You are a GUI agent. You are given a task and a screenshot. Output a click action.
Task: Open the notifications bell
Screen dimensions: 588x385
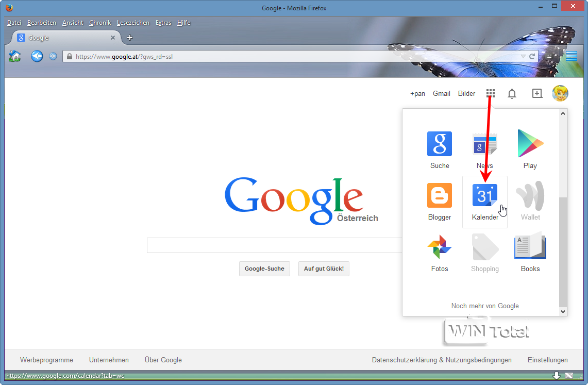512,93
